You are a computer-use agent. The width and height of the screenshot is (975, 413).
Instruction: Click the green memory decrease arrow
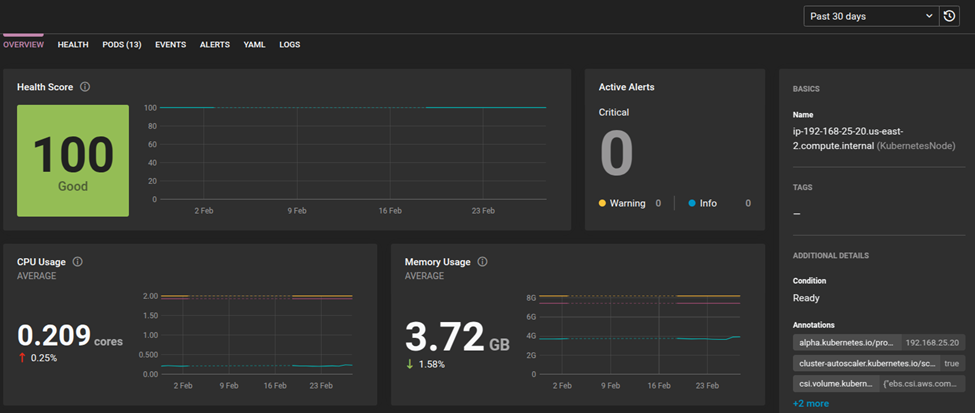click(x=410, y=364)
